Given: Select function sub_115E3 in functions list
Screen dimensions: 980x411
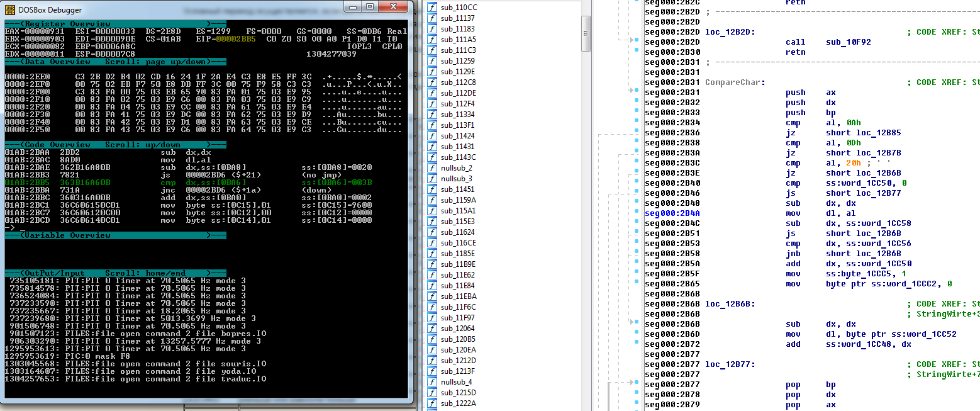Looking at the screenshot, I should coord(457,221).
